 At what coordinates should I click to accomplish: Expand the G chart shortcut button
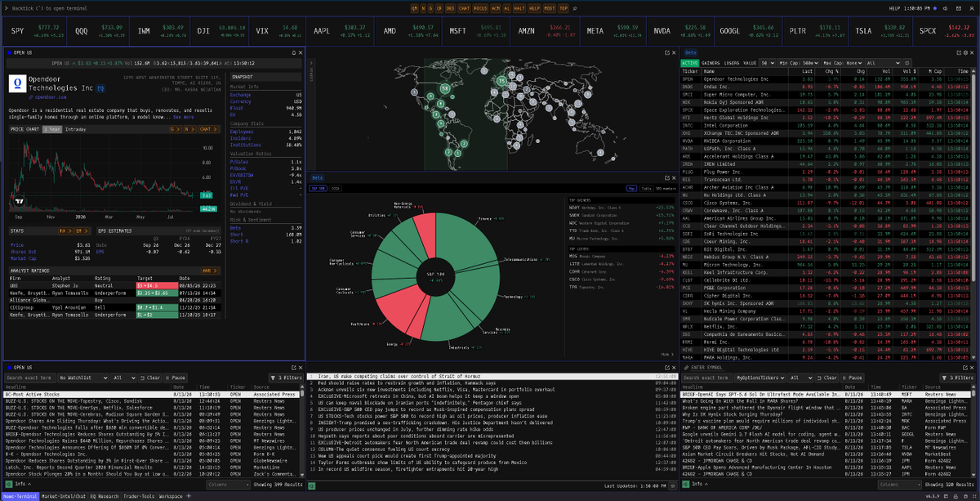coord(176,129)
